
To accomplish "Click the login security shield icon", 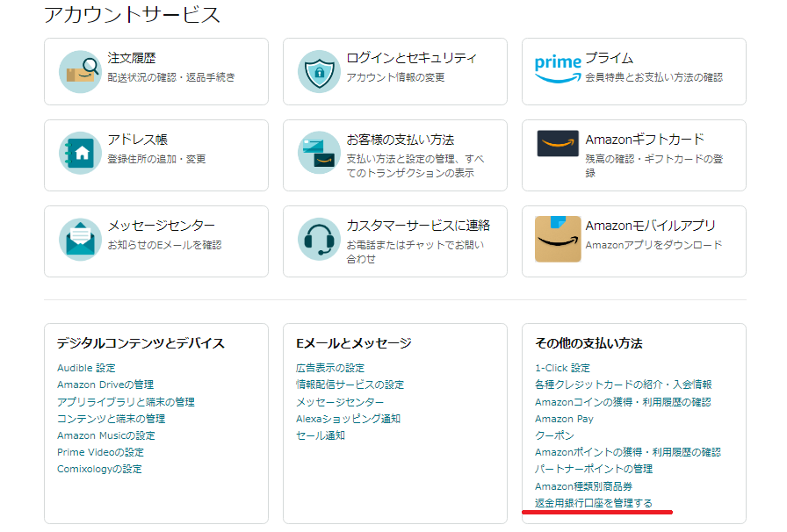I will (x=319, y=72).
